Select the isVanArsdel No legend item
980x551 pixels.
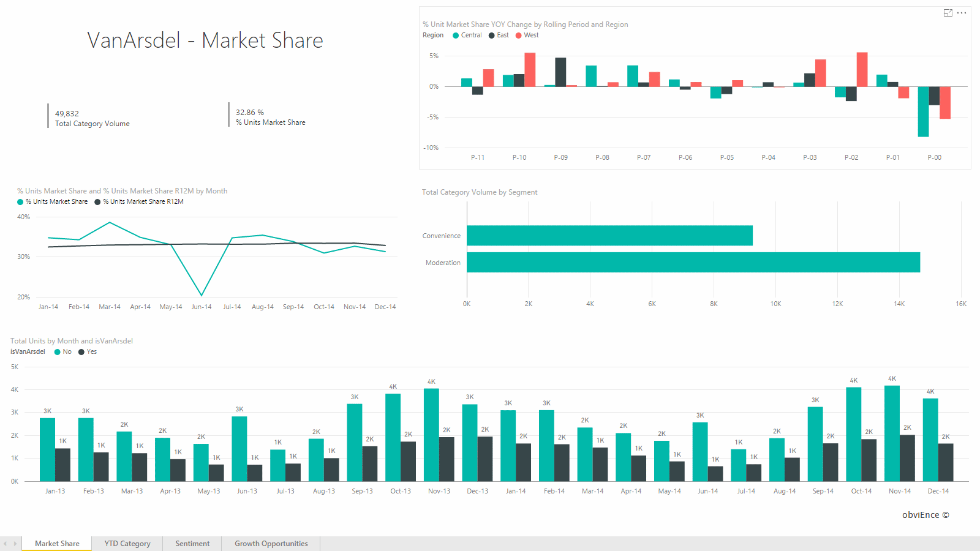(63, 351)
